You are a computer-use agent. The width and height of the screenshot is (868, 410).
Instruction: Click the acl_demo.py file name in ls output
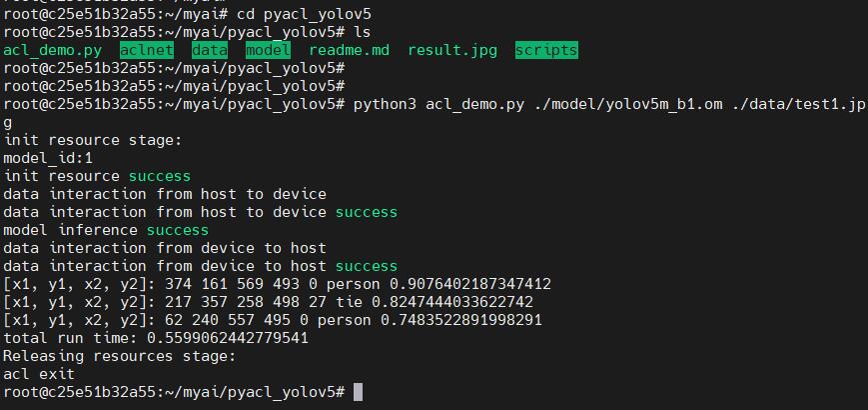53,50
